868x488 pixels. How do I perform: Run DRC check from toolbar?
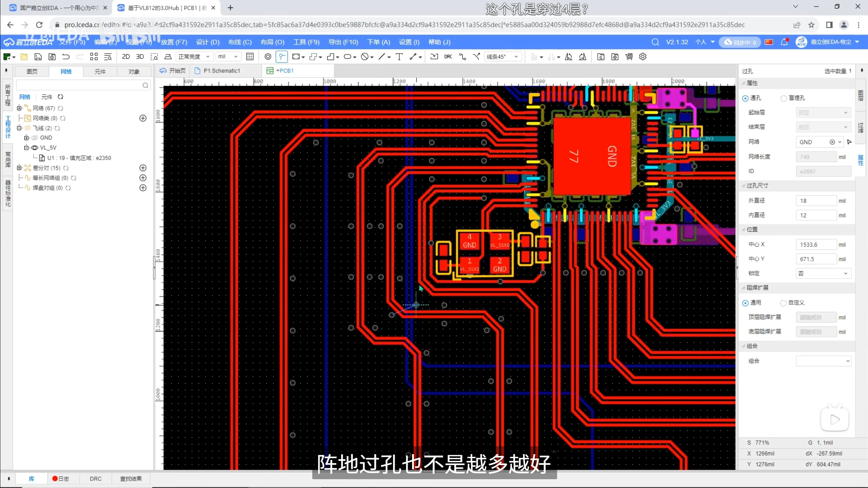(x=448, y=57)
